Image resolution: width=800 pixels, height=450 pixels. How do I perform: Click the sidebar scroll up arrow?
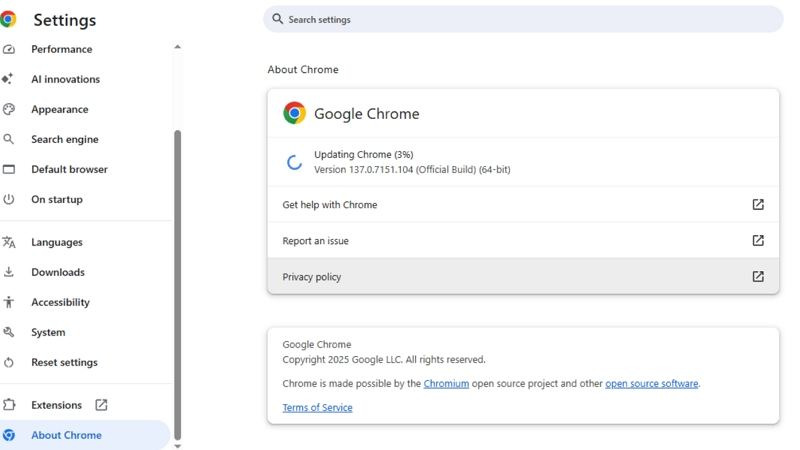[178, 47]
